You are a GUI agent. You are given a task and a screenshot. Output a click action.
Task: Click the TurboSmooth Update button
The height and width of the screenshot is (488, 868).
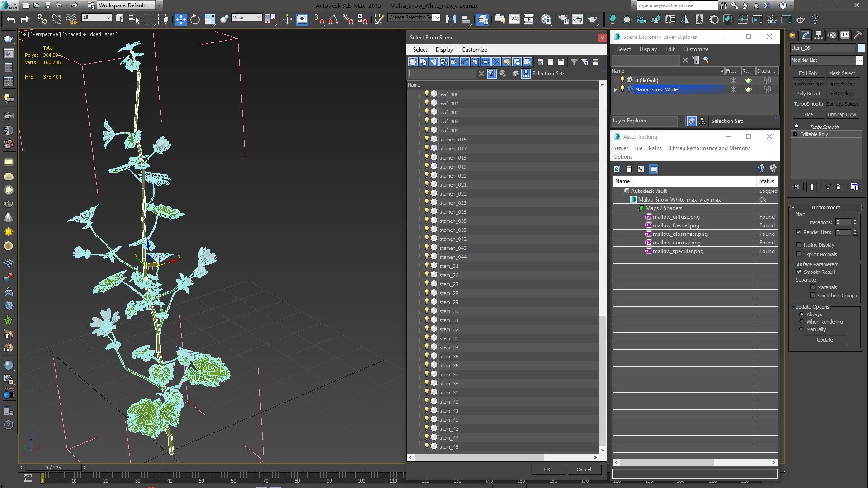click(825, 340)
